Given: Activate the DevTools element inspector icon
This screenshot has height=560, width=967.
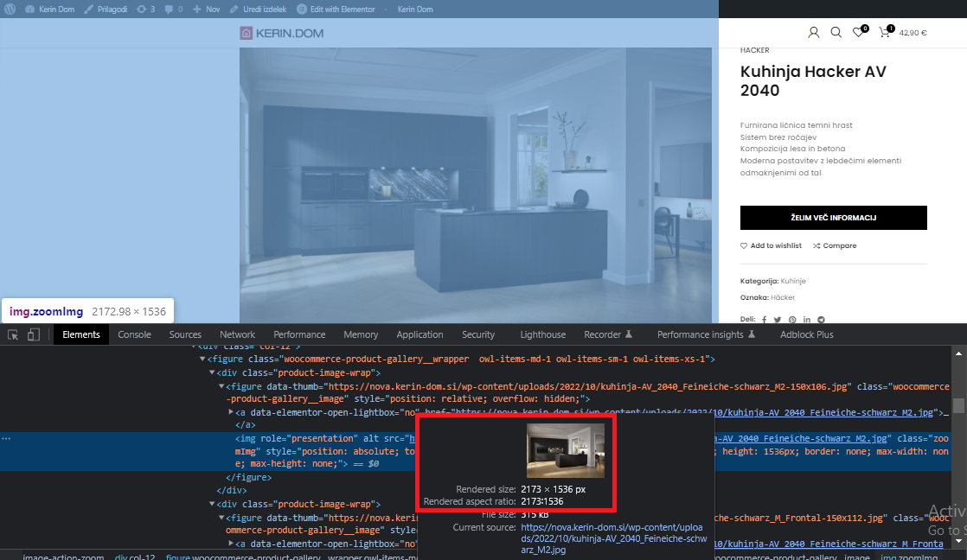Looking at the screenshot, I should [12, 334].
